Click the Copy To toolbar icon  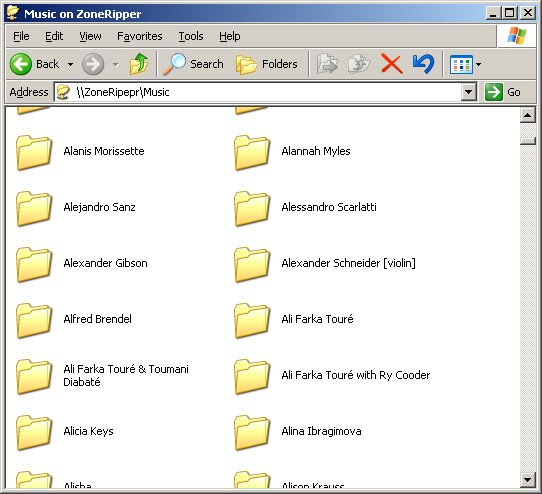359,64
